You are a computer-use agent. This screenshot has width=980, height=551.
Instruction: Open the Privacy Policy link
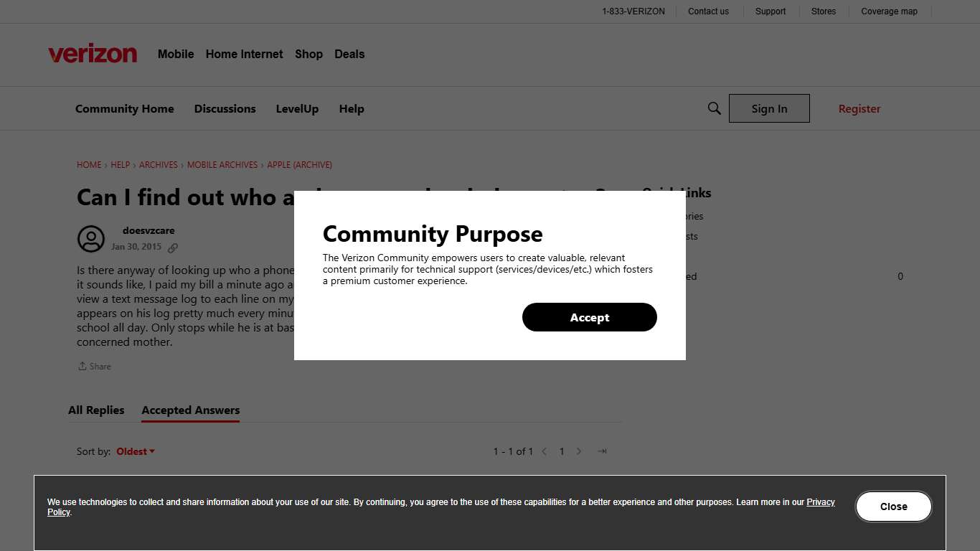pos(821,501)
